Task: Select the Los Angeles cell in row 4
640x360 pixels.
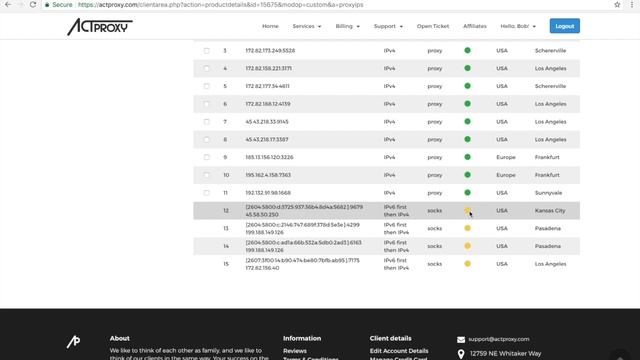Action: (x=550, y=68)
